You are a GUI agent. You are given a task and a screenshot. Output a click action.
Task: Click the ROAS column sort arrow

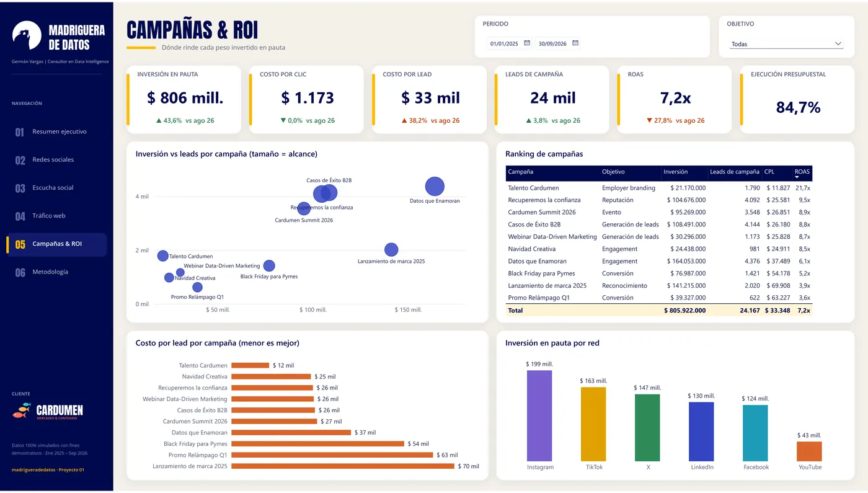coord(797,178)
